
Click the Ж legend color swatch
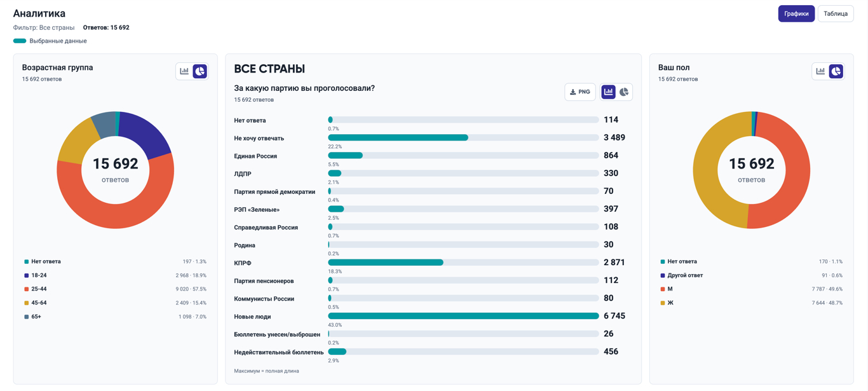pyautogui.click(x=663, y=303)
